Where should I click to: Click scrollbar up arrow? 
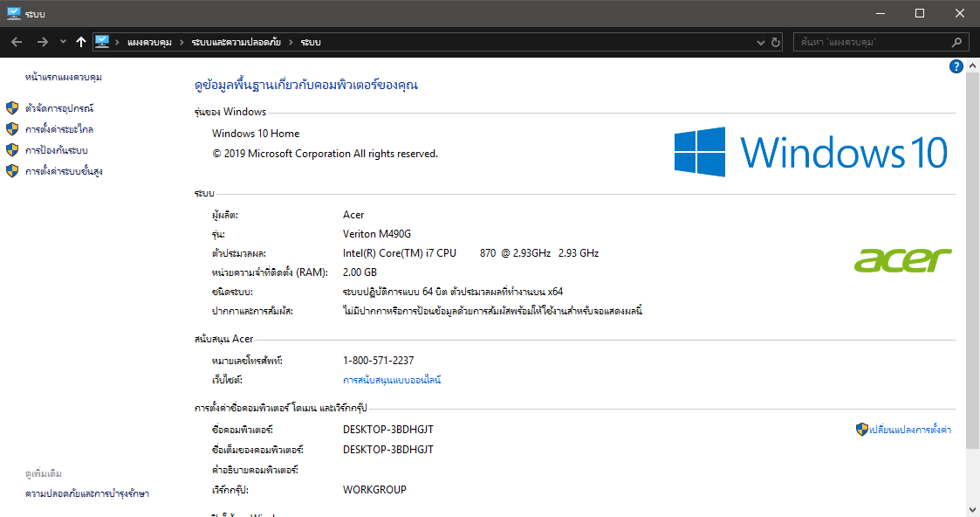point(972,65)
